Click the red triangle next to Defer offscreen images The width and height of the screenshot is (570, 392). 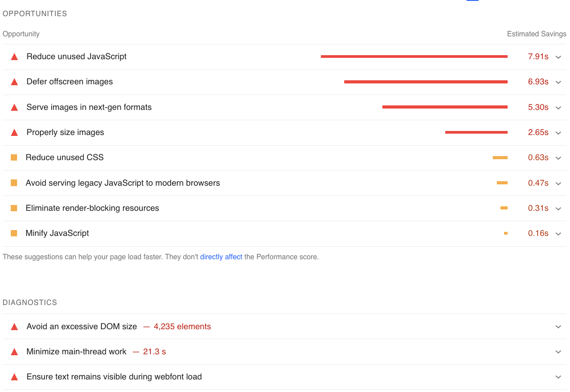click(14, 82)
